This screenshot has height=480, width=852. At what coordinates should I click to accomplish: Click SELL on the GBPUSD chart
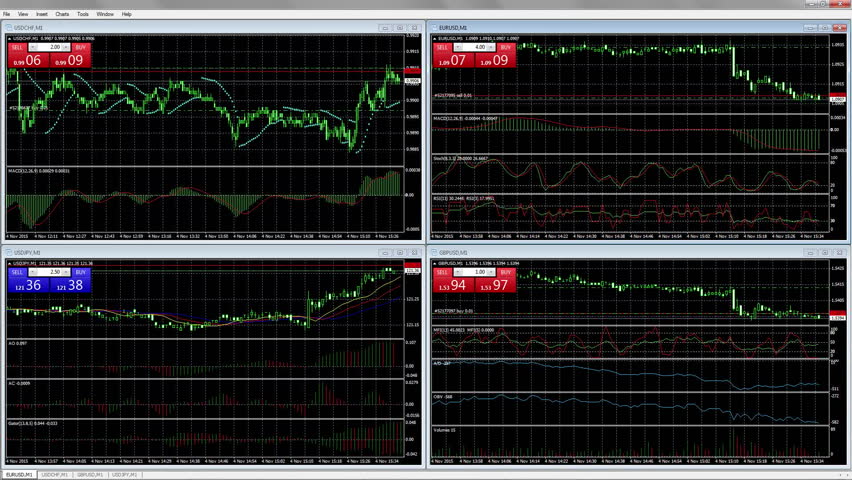442,272
